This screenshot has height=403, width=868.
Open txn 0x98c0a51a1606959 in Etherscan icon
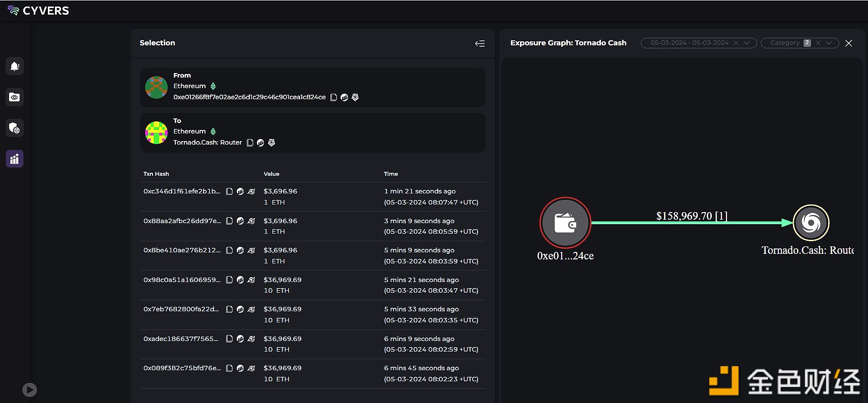[240, 280]
